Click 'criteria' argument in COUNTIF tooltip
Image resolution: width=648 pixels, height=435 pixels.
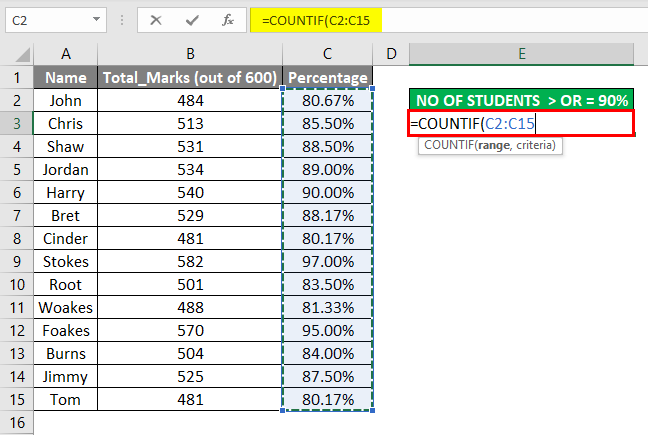[534, 145]
